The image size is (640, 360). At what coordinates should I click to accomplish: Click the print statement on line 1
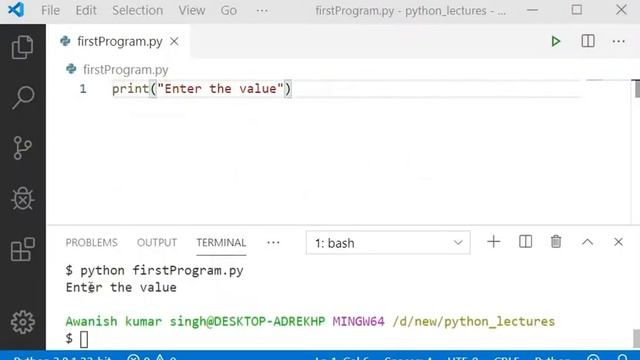coord(202,89)
